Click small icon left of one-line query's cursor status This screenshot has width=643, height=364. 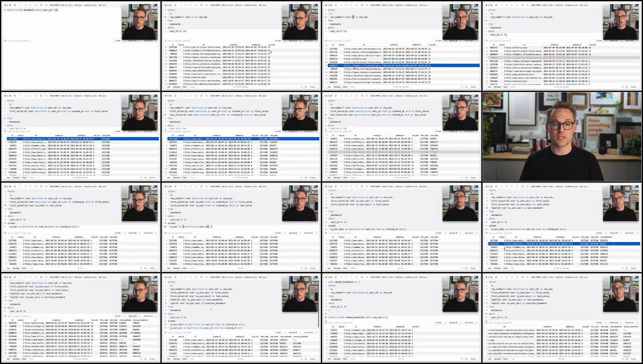tap(6, 41)
